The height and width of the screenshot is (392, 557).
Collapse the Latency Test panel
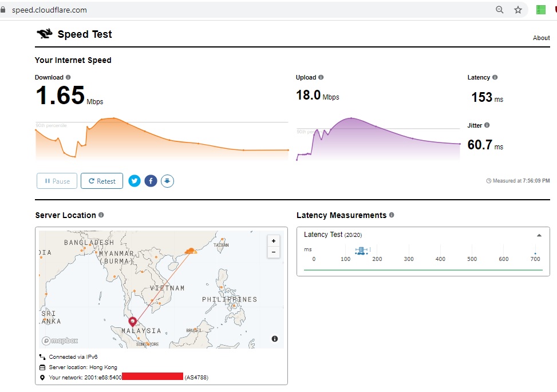pos(539,235)
